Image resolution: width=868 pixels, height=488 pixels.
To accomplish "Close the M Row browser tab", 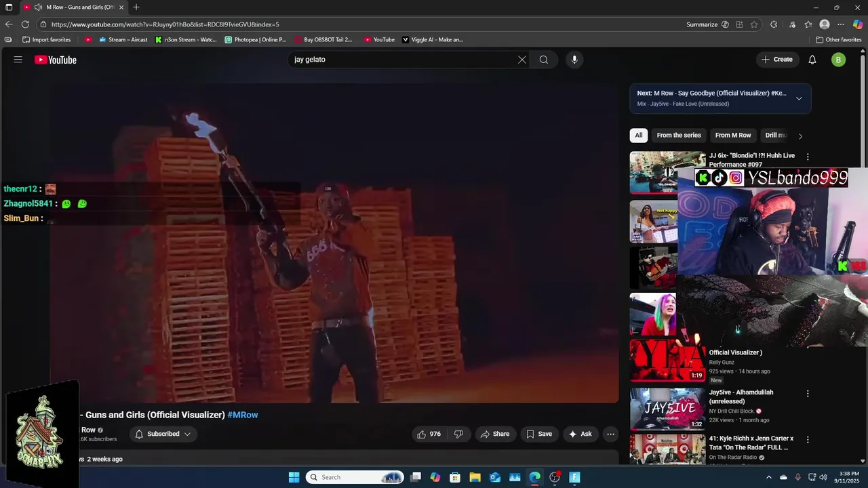I will pos(121,7).
